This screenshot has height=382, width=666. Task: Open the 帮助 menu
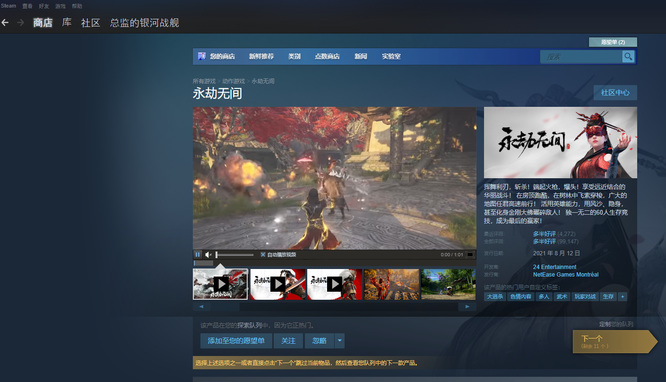point(77,6)
